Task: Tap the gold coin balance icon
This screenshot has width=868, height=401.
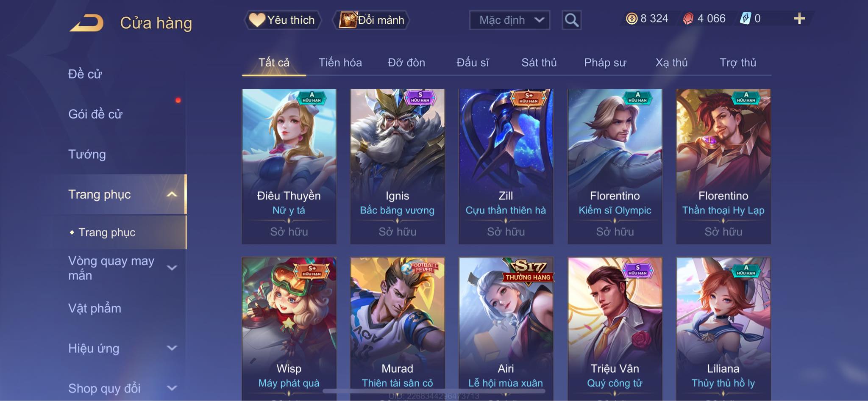Action: coord(632,19)
